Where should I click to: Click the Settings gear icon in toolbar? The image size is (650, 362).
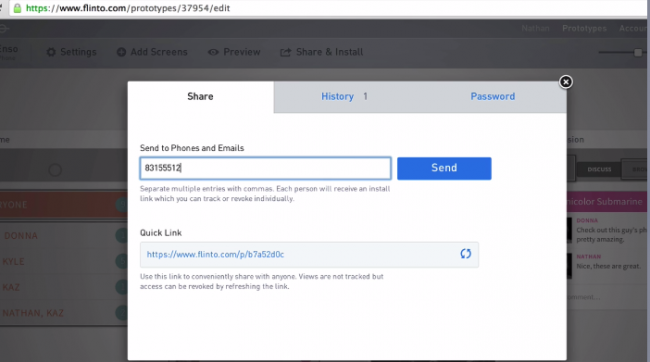tap(51, 52)
